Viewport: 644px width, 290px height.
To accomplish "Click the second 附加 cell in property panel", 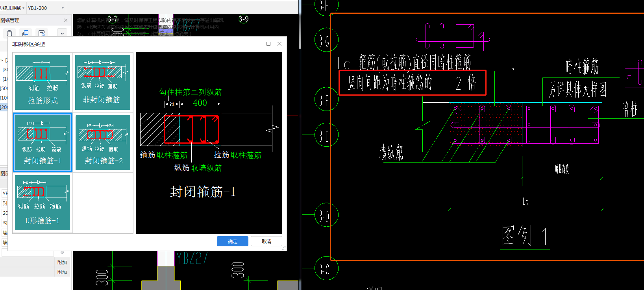I will [62, 272].
